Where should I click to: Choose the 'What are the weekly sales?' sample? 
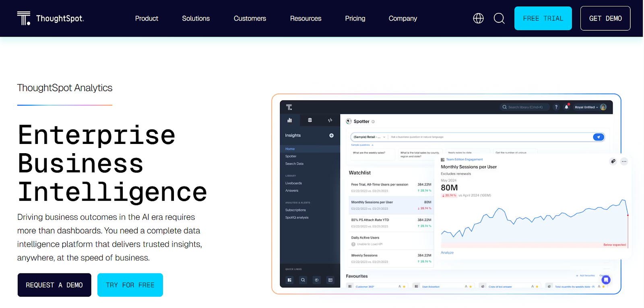pos(372,154)
